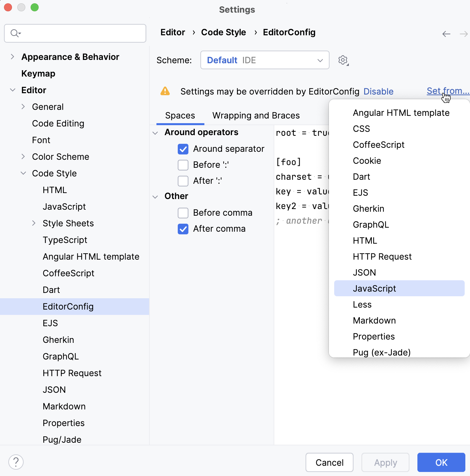Open the Scheme dropdown
Screen dimensions: 470x476
(265, 60)
